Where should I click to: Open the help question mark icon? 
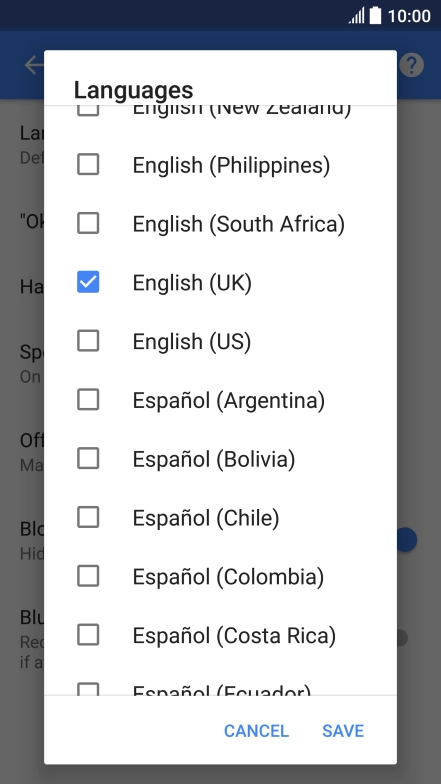pos(412,65)
